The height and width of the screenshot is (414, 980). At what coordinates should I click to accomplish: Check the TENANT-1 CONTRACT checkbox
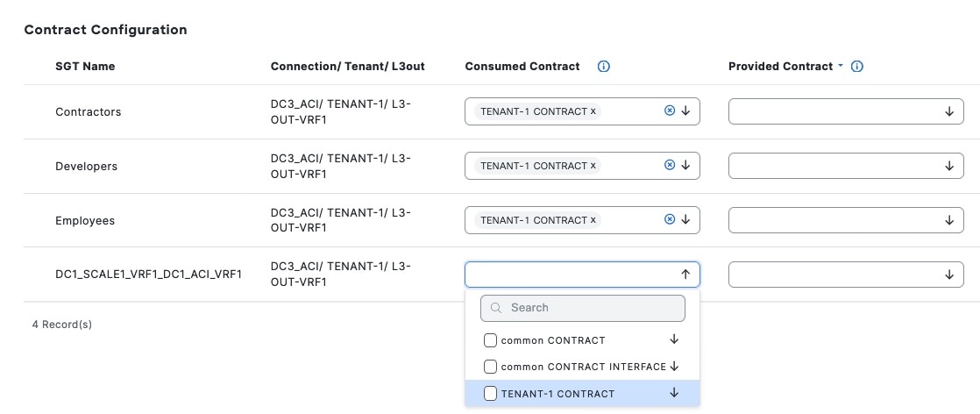[x=491, y=394]
